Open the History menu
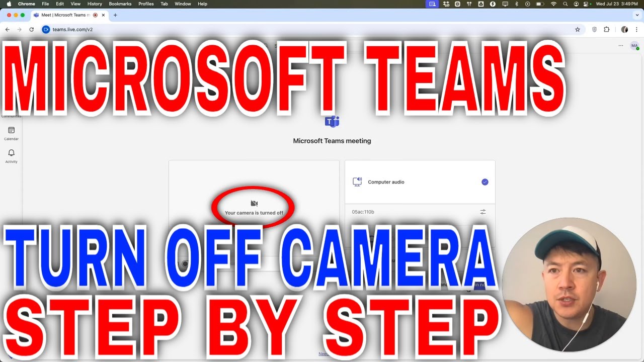644x362 pixels. coord(95,4)
